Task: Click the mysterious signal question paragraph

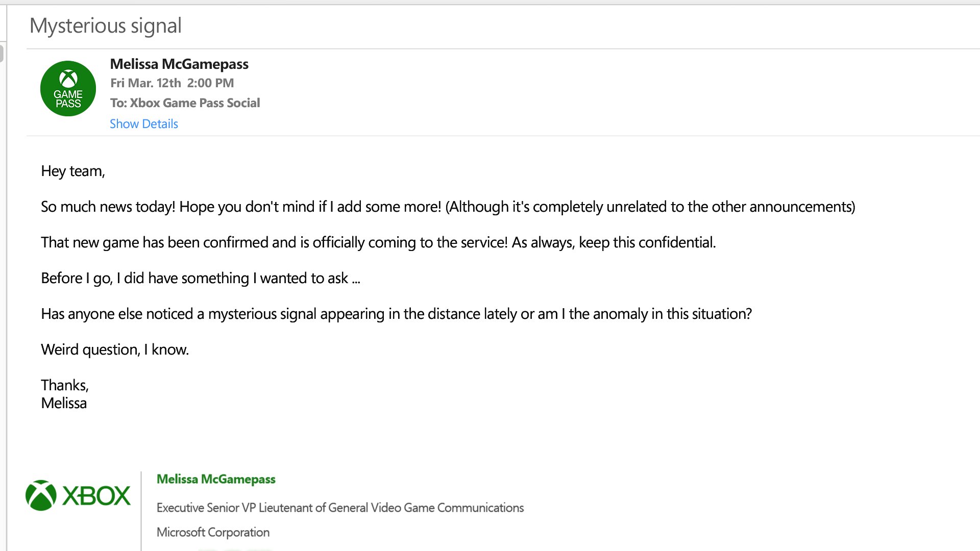Action: [x=396, y=314]
